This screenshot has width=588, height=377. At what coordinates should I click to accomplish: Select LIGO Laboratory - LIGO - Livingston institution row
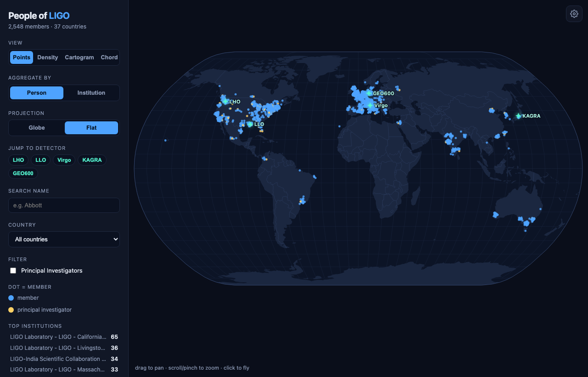[64, 348]
